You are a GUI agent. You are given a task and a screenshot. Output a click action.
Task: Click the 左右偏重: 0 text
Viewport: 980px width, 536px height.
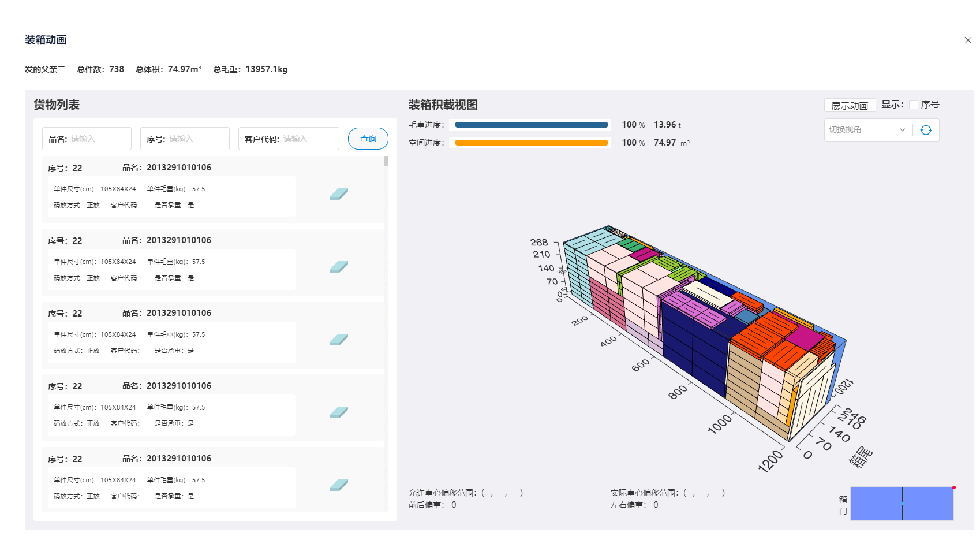tap(634, 505)
